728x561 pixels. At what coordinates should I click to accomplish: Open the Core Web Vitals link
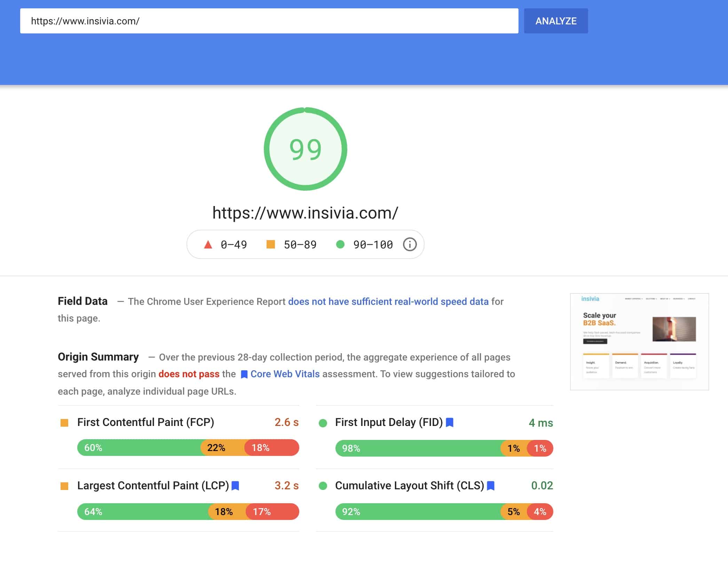tap(285, 374)
